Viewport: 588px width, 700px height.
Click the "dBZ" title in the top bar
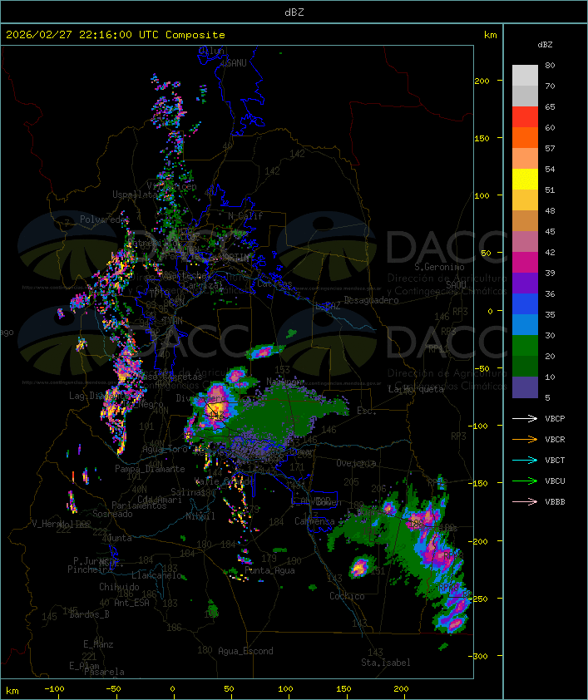(x=294, y=12)
